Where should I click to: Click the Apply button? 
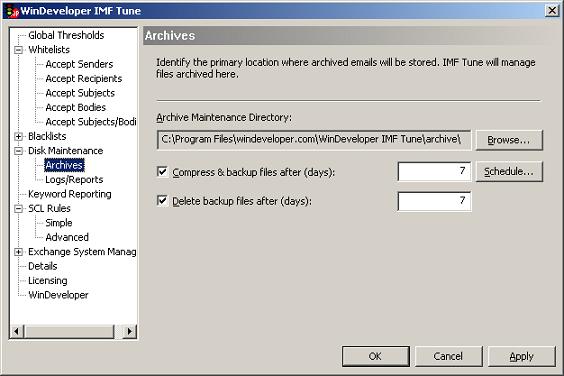(x=522, y=356)
